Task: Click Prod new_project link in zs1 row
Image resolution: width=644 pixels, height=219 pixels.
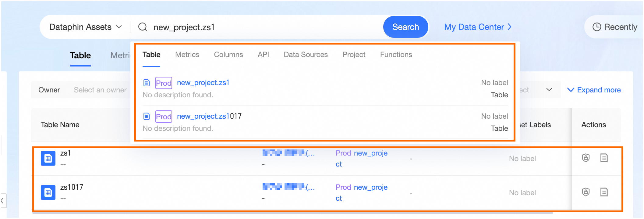Action: point(361,158)
